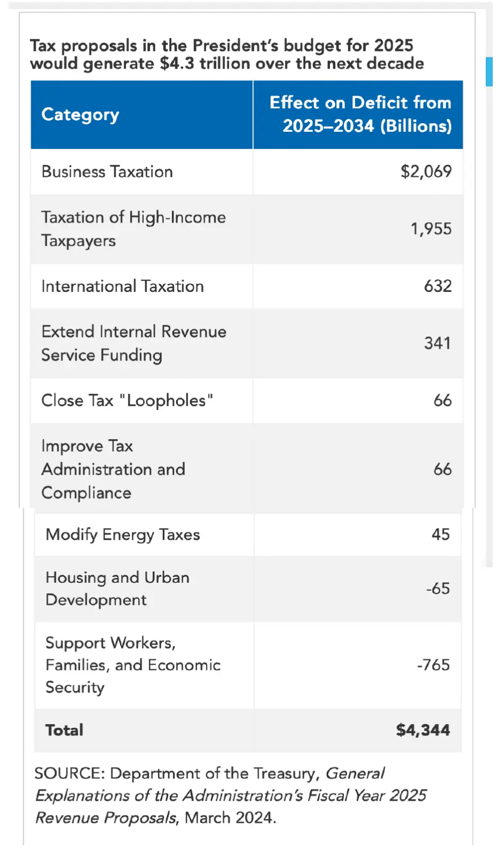Click the $4,344 total value
Image resolution: width=504 pixels, height=857 pixels.
[x=423, y=730]
